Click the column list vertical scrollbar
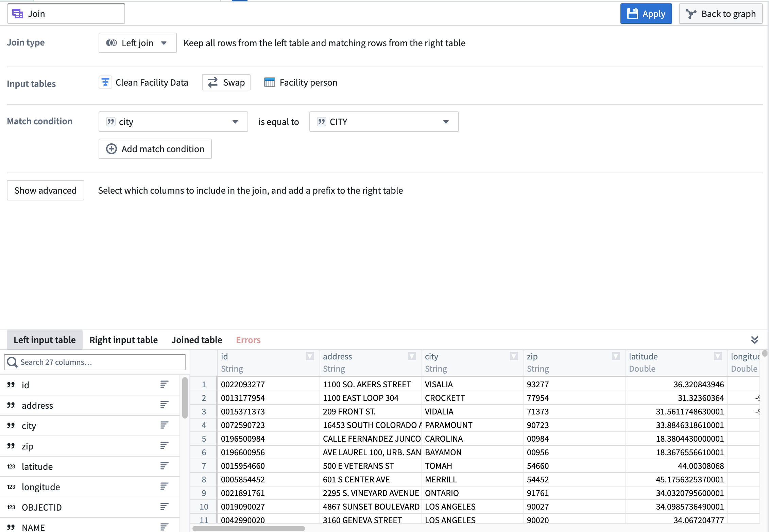The width and height of the screenshot is (769, 532). 185,397
